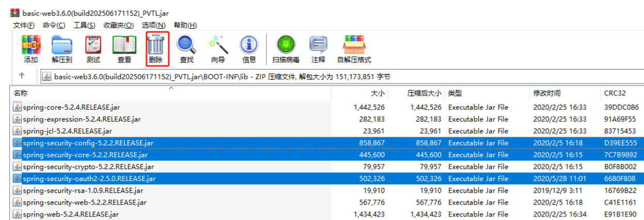Open the Help (帮助) menu
Viewport: 644px width, 220px height.
[x=185, y=25]
